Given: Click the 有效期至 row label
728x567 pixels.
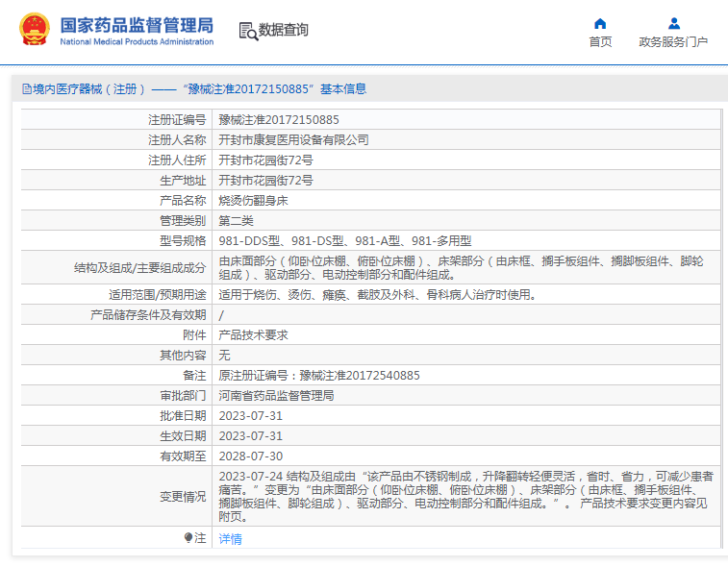Looking at the screenshot, I should [x=183, y=456].
